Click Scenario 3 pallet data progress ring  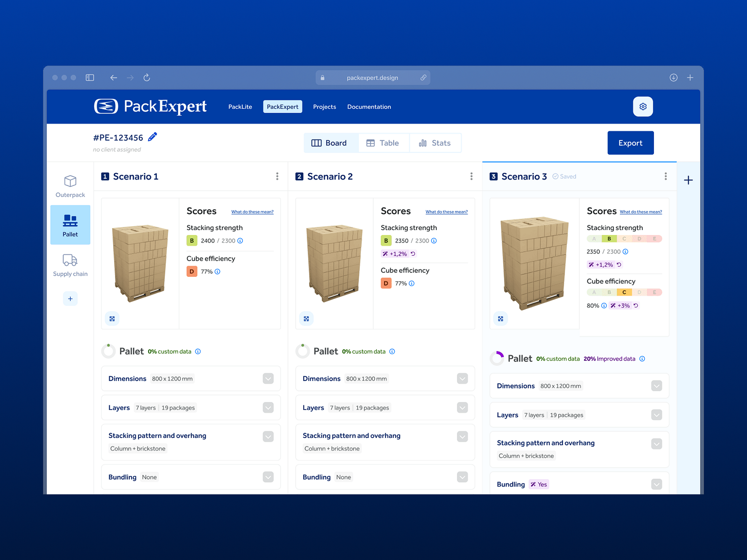(x=497, y=359)
